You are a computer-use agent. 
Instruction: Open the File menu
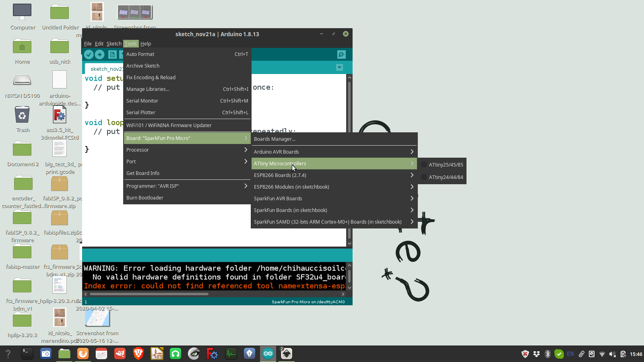[88, 43]
